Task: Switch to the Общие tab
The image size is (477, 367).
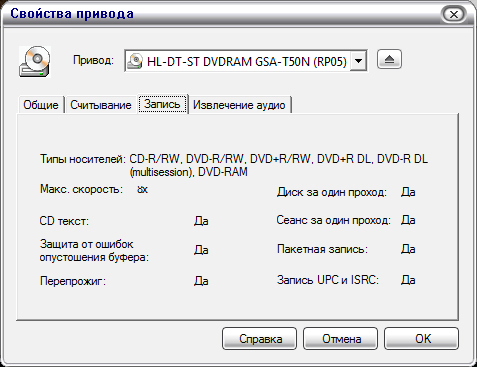Action: pos(41,105)
